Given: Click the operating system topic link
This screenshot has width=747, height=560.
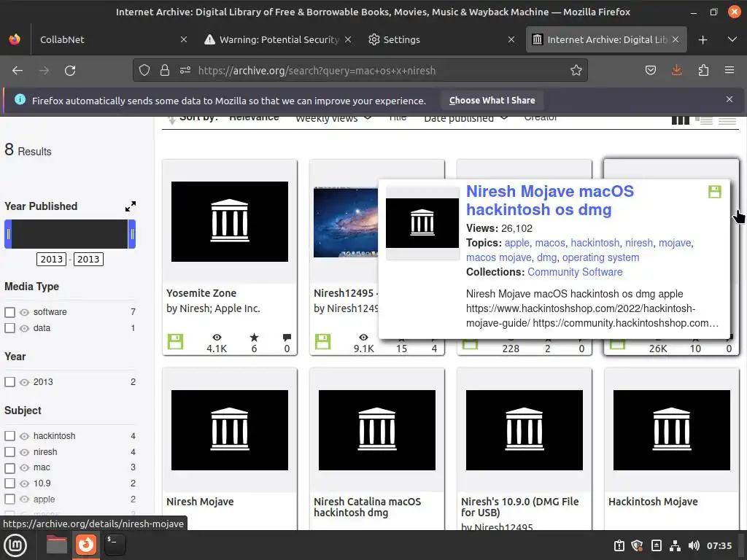Looking at the screenshot, I should 601,257.
